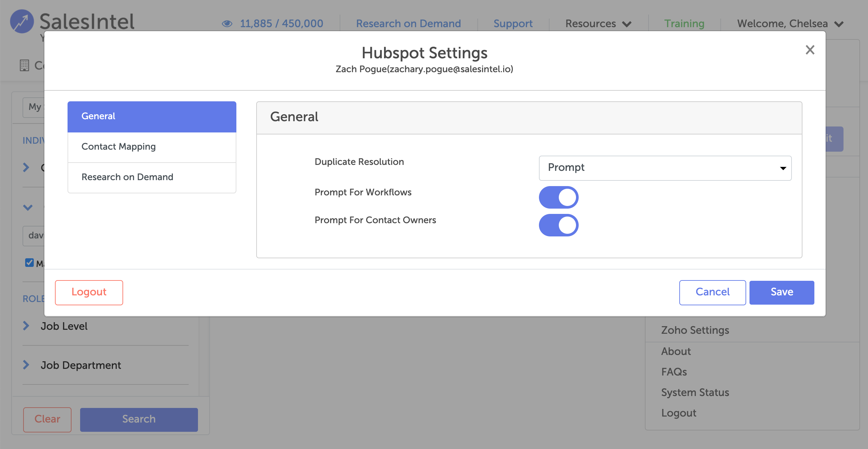Select the General settings tab

tap(152, 116)
